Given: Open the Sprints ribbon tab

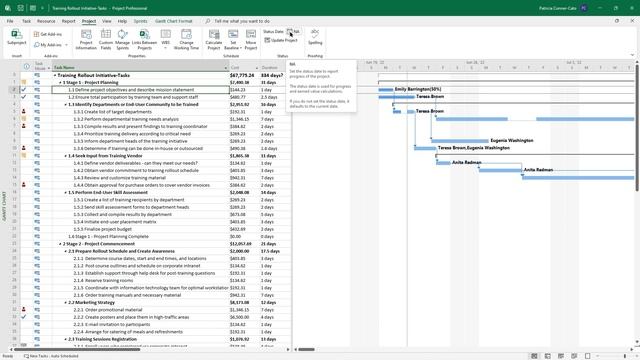Looking at the screenshot, I should 140,21.
